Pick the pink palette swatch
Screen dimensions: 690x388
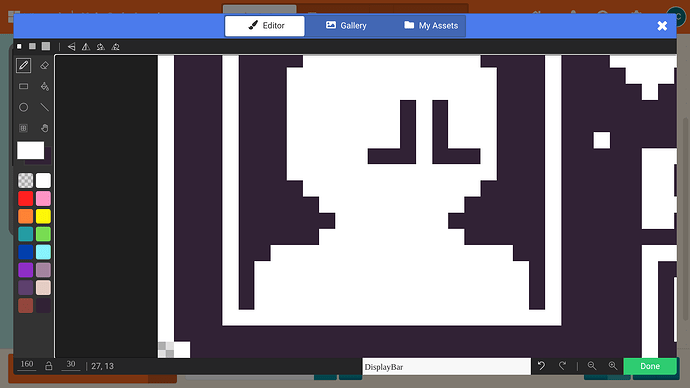click(43, 198)
